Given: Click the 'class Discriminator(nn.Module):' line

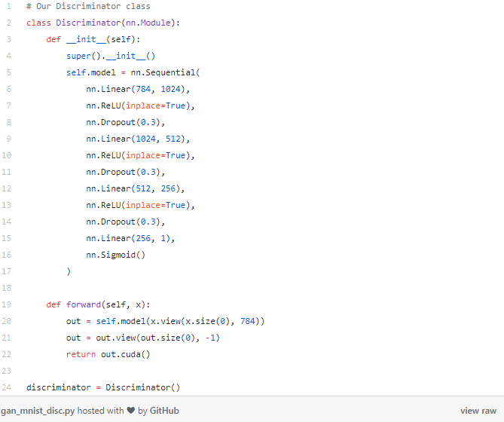Looking at the screenshot, I should (103, 23).
